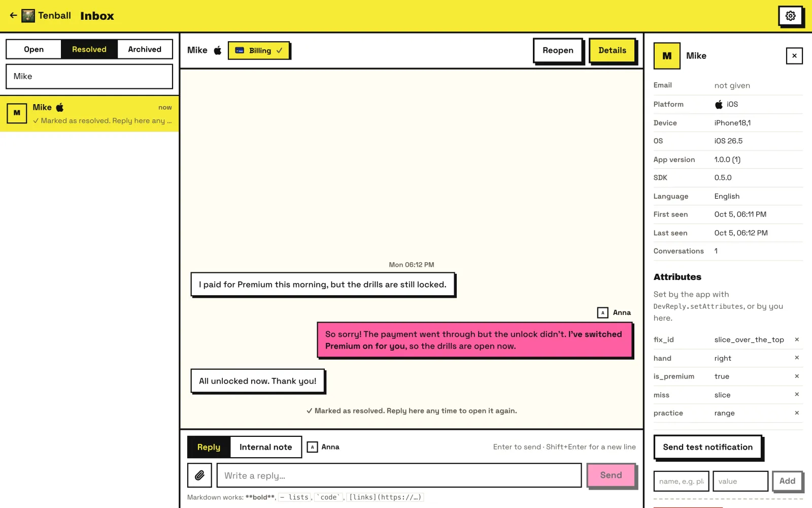The width and height of the screenshot is (812, 508).
Task: Focus the attribute name input
Action: pos(681,481)
